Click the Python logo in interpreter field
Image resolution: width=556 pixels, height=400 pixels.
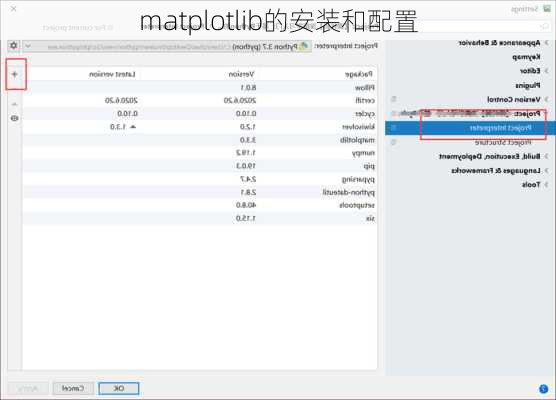pyautogui.click(x=304, y=46)
